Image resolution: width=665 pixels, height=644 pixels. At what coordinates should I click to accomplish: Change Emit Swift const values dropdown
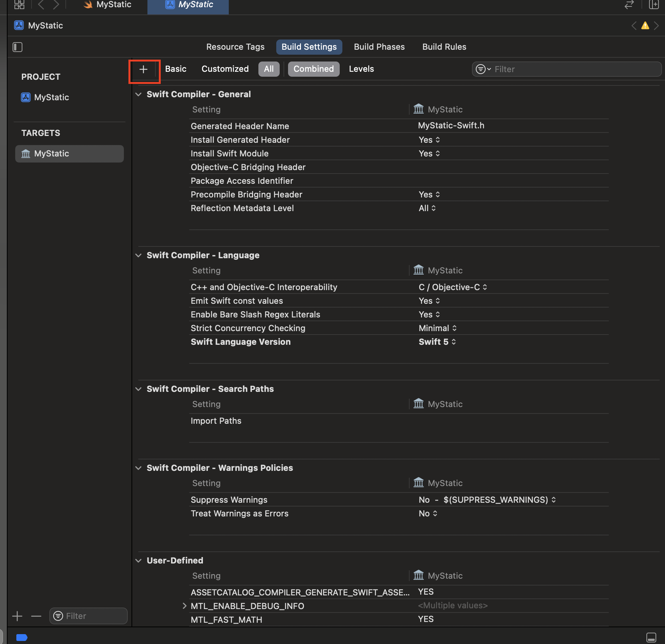[x=429, y=301]
